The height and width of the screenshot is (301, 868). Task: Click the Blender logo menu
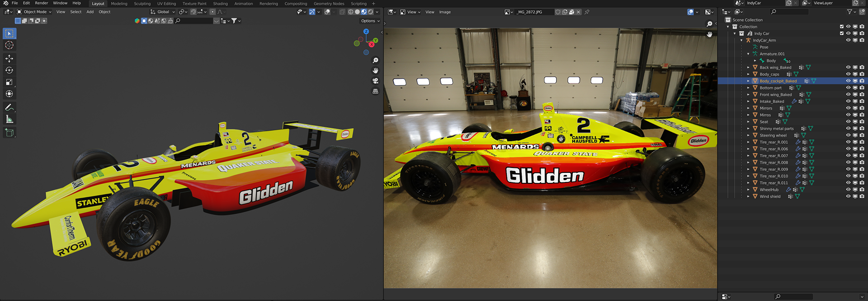pos(5,3)
